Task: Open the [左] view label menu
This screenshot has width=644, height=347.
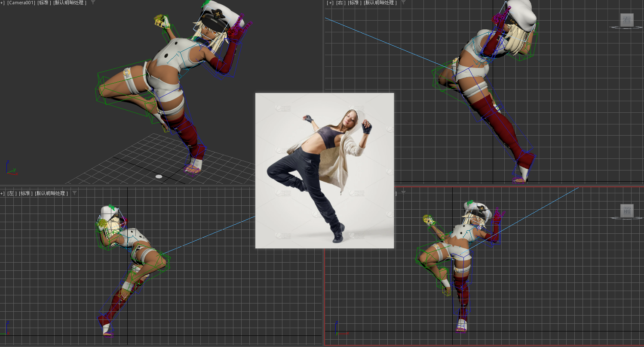Action: pos(12,193)
